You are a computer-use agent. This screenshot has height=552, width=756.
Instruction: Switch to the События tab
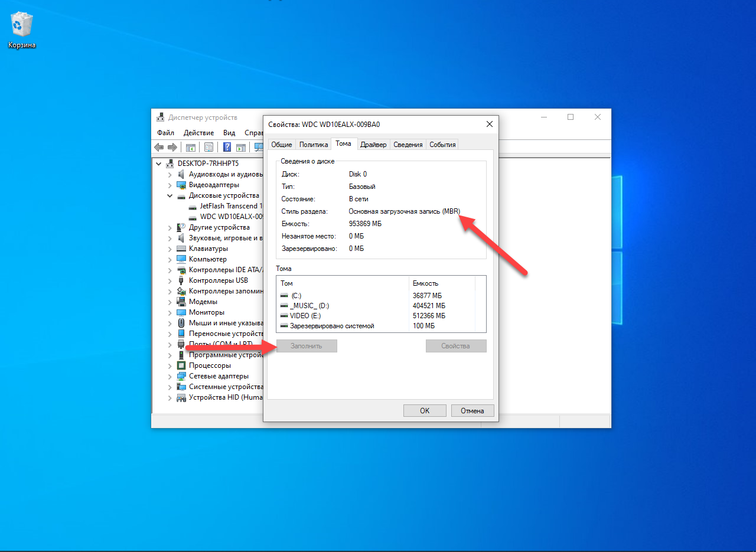[x=442, y=145]
